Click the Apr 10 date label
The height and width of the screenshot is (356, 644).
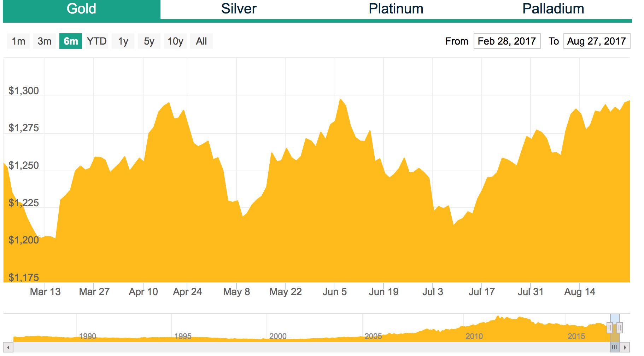click(143, 292)
